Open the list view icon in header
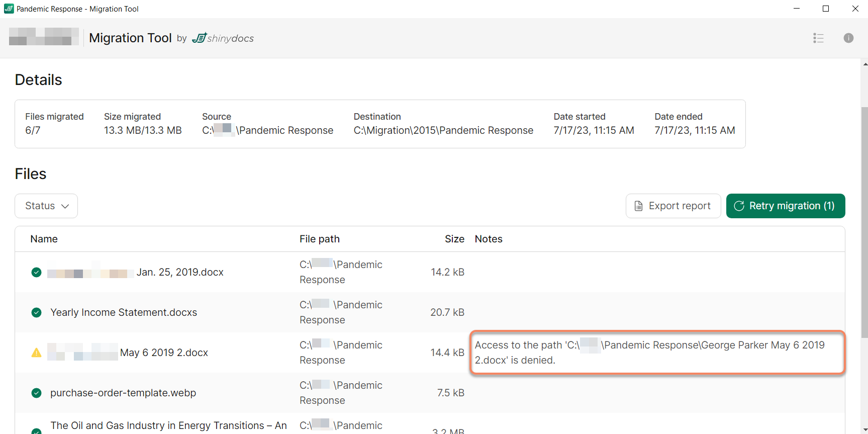868x434 pixels. point(818,38)
